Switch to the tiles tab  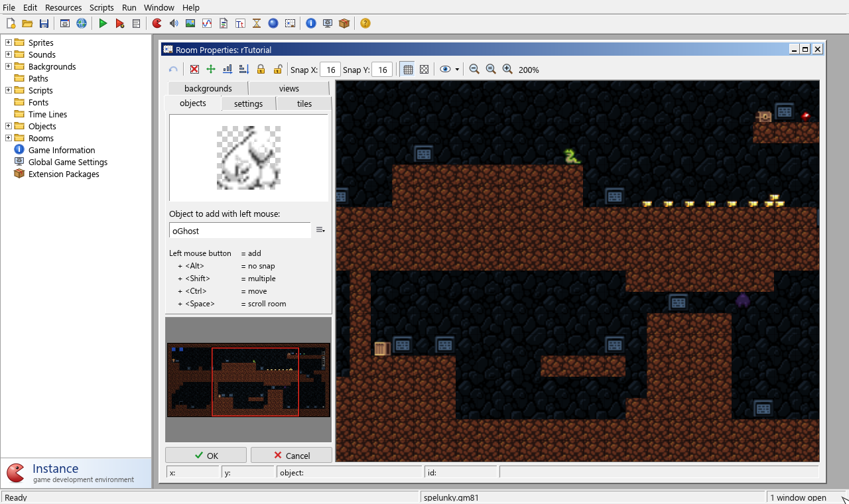pos(304,103)
